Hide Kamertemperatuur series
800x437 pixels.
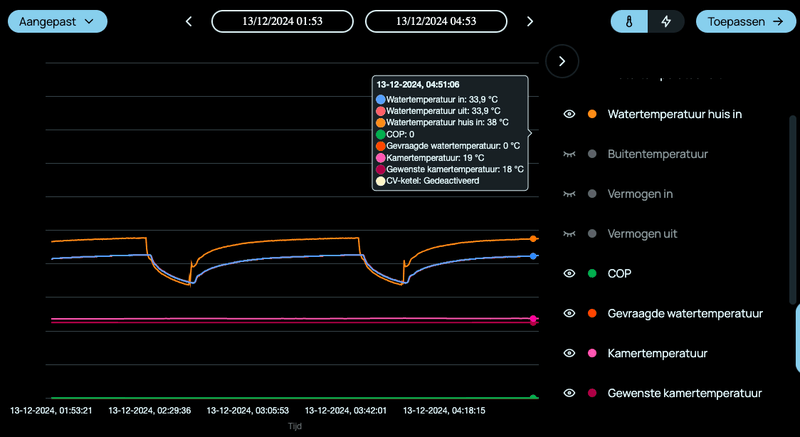point(569,353)
